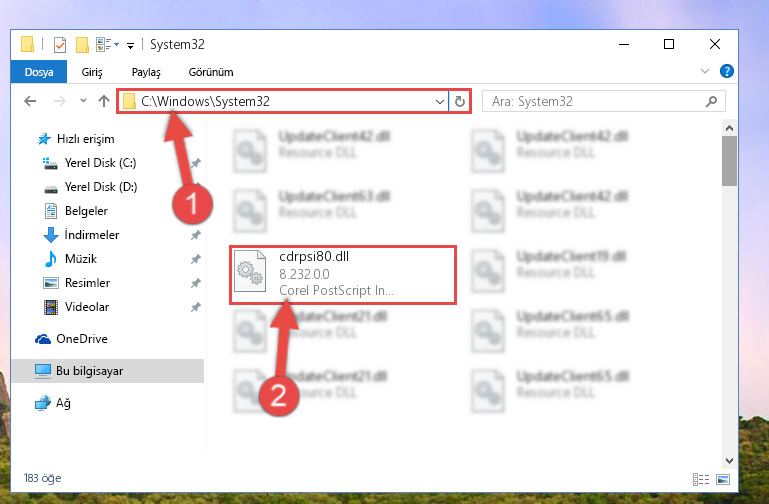Viewport: 769px width, 504px height.
Task: Open the recent locations dropdown arrow
Action: pos(83,101)
